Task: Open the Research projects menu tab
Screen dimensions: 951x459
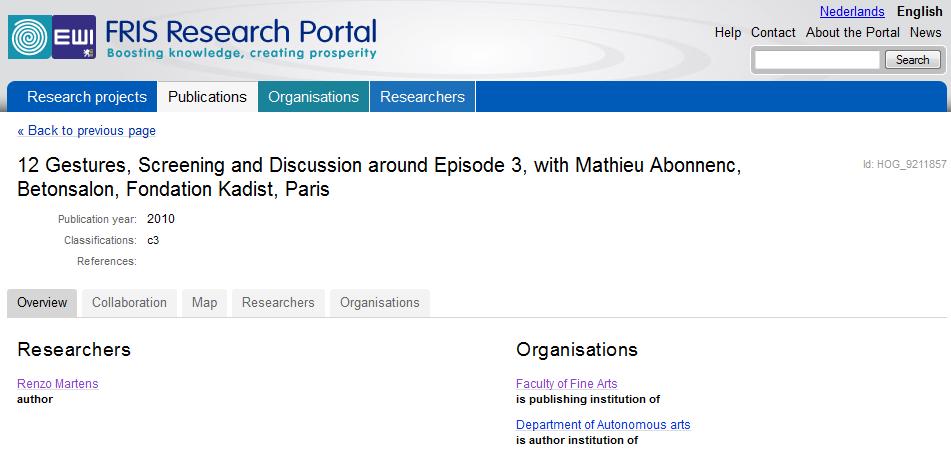Action: [x=87, y=97]
